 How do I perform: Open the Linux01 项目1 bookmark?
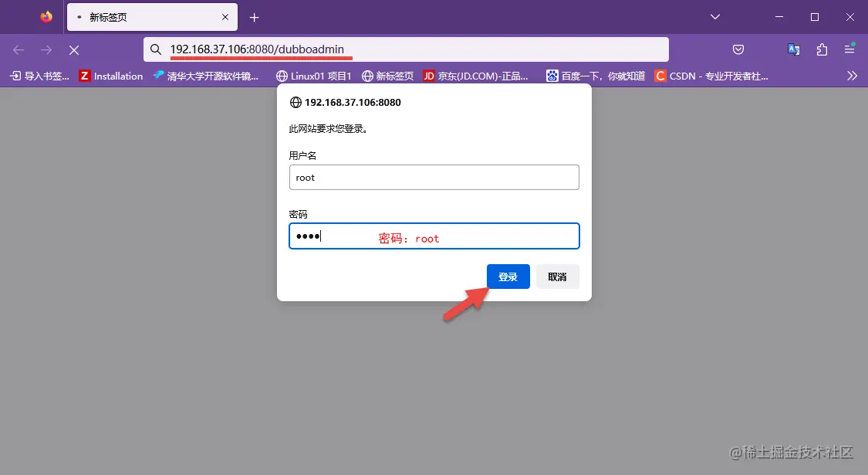(314, 76)
